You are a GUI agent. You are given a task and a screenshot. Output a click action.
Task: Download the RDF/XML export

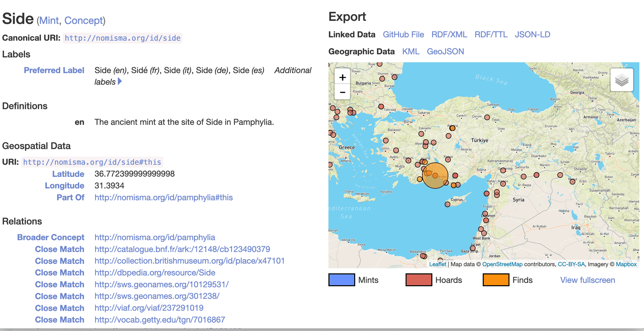[449, 34]
